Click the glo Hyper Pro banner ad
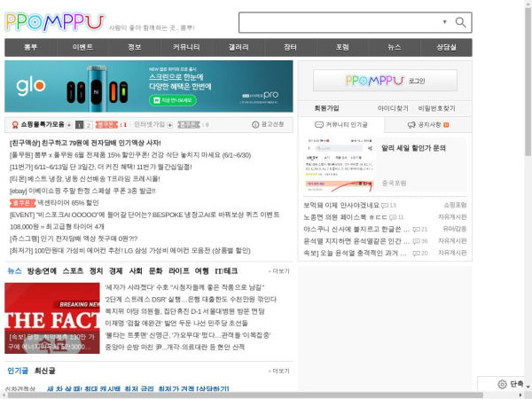The image size is (532, 399). (149, 86)
